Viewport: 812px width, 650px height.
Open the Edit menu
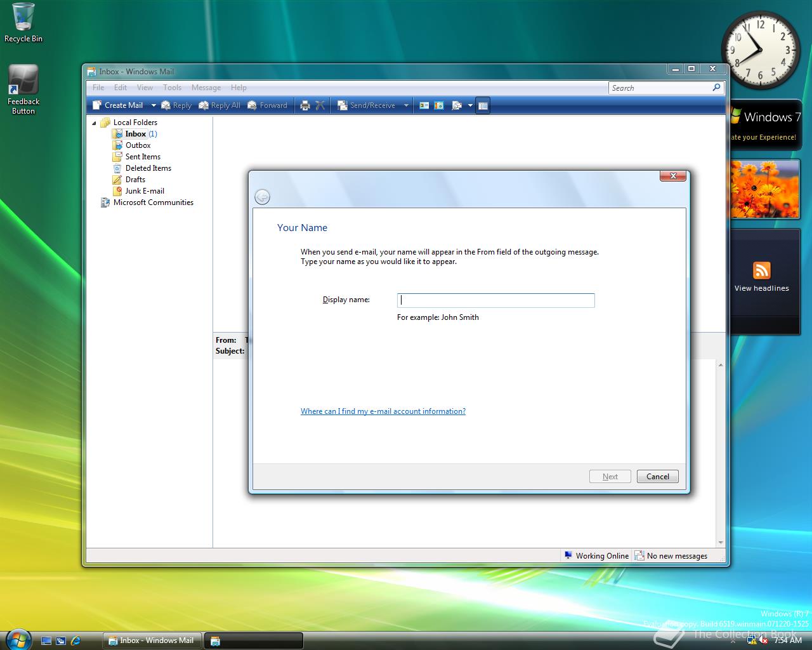click(x=121, y=88)
